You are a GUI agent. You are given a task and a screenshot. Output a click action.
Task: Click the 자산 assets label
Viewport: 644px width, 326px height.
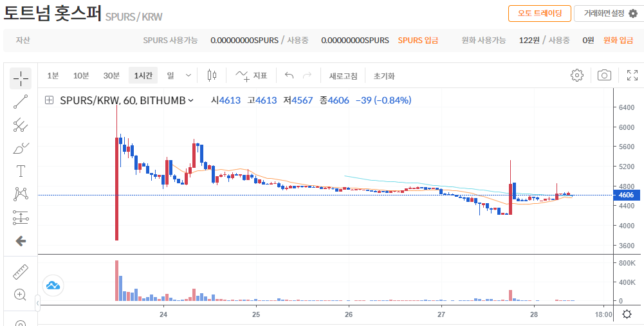(23, 41)
